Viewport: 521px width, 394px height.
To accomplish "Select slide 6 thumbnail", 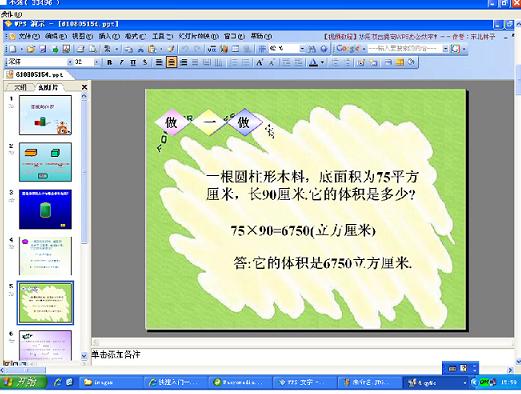I will (45, 345).
